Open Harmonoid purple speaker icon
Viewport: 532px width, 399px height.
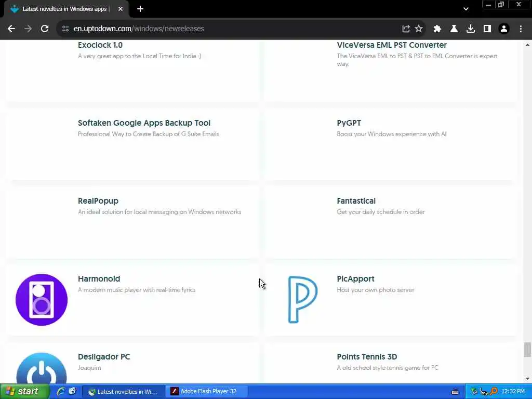coord(42,300)
